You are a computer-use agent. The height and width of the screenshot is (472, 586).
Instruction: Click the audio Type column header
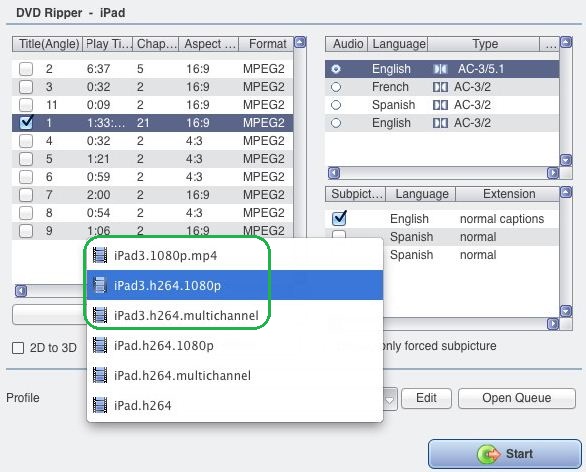coord(484,44)
